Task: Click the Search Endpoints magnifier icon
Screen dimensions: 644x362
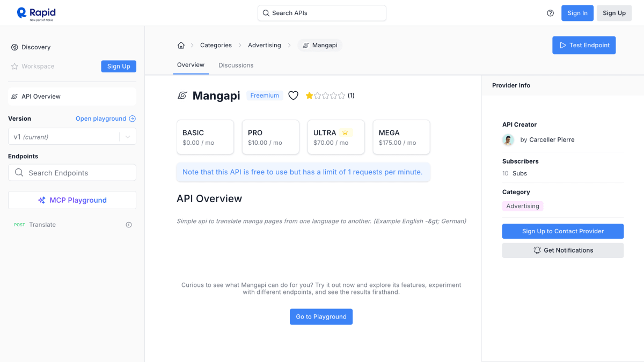Action: [19, 173]
